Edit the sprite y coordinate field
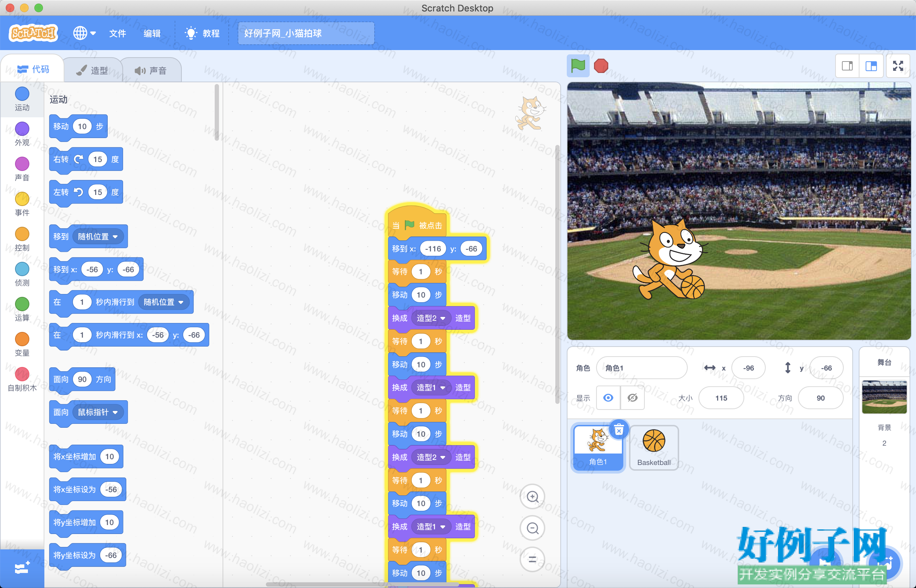 [x=826, y=368]
